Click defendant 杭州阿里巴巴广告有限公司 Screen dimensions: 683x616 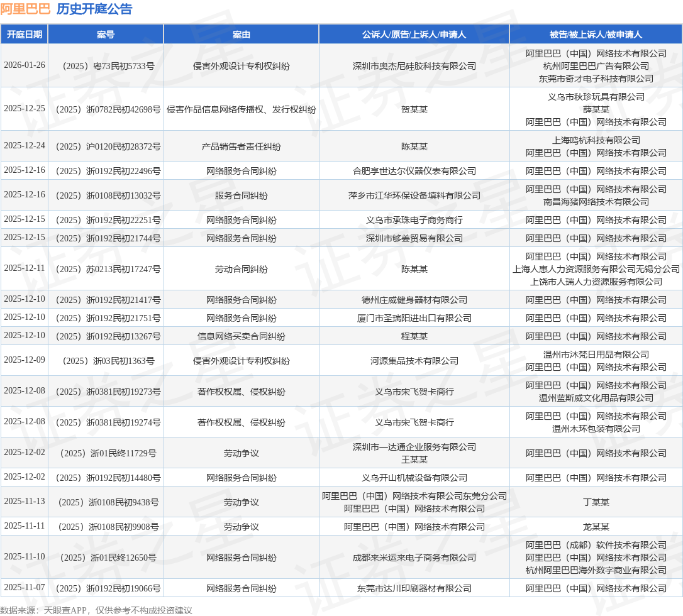click(596, 66)
